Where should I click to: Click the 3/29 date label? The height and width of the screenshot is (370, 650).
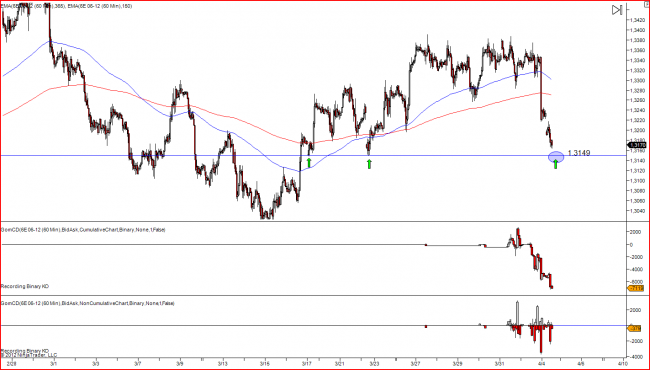pyautogui.click(x=458, y=362)
